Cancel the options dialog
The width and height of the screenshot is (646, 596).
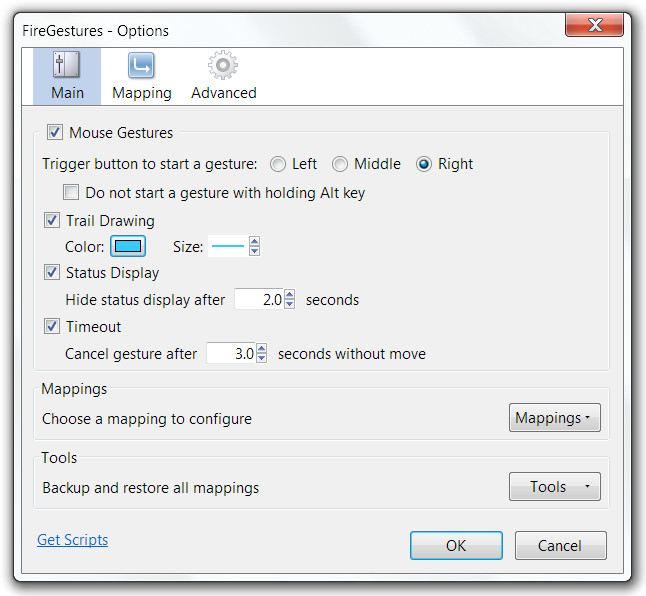560,545
